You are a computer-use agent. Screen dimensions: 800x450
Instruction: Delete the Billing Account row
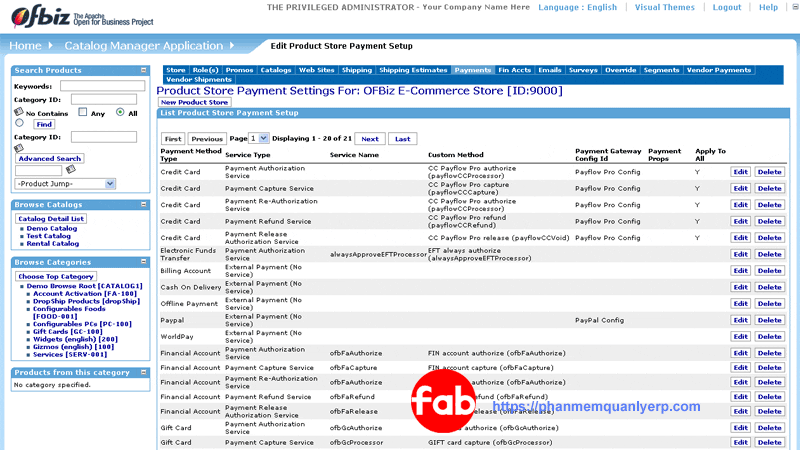[769, 270]
